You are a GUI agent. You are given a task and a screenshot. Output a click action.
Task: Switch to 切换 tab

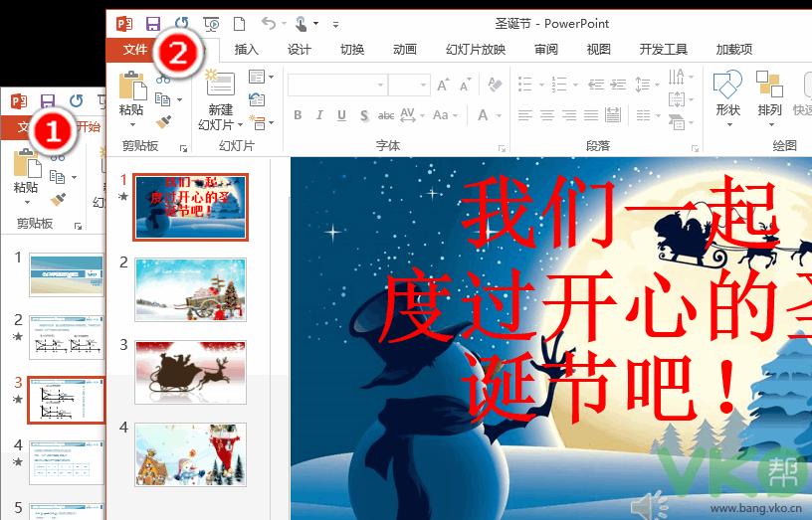tap(352, 49)
